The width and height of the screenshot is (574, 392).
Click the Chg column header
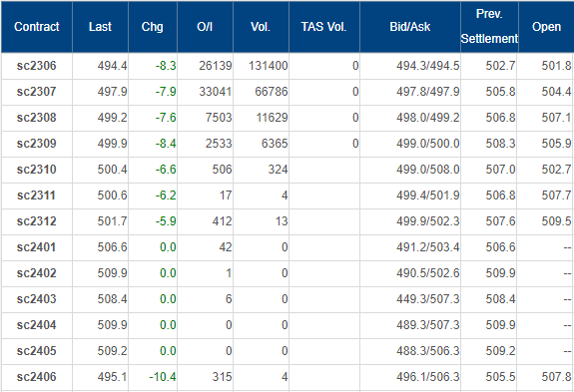(x=153, y=27)
